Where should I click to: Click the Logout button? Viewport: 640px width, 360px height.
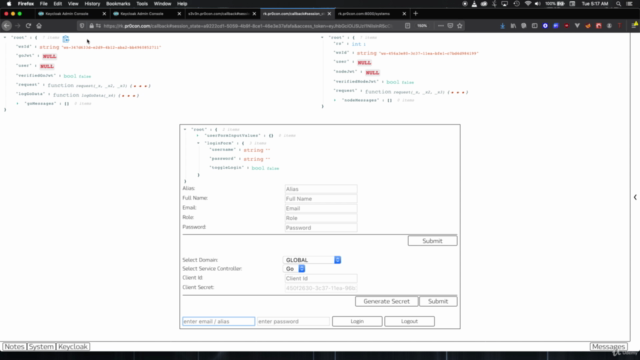[409, 321]
